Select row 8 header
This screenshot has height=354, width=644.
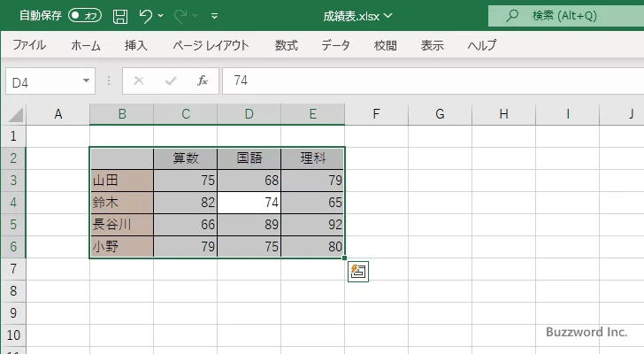(12, 291)
